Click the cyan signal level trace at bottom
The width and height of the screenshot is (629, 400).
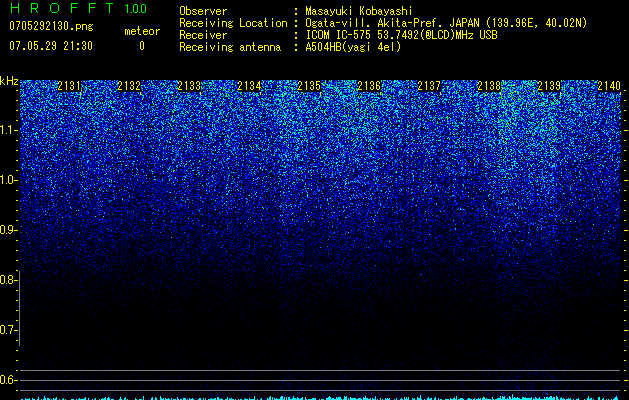point(321,398)
